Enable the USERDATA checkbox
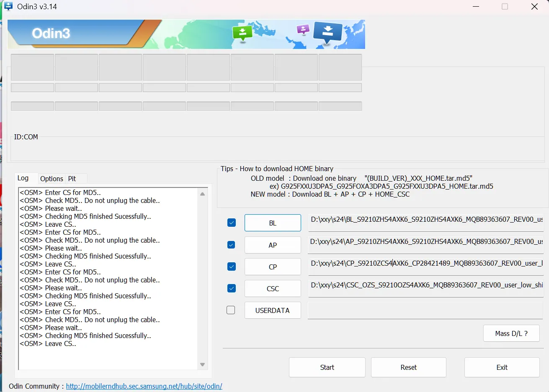Viewport: 549px width, 392px height. click(x=231, y=310)
